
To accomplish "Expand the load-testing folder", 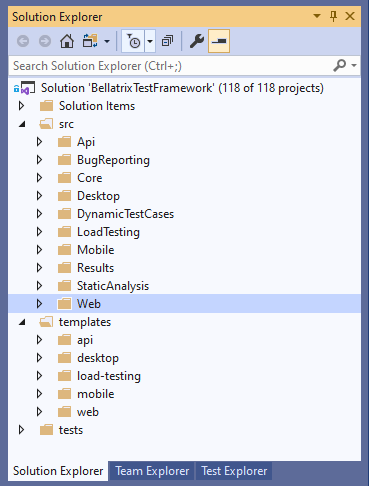I will 39,376.
